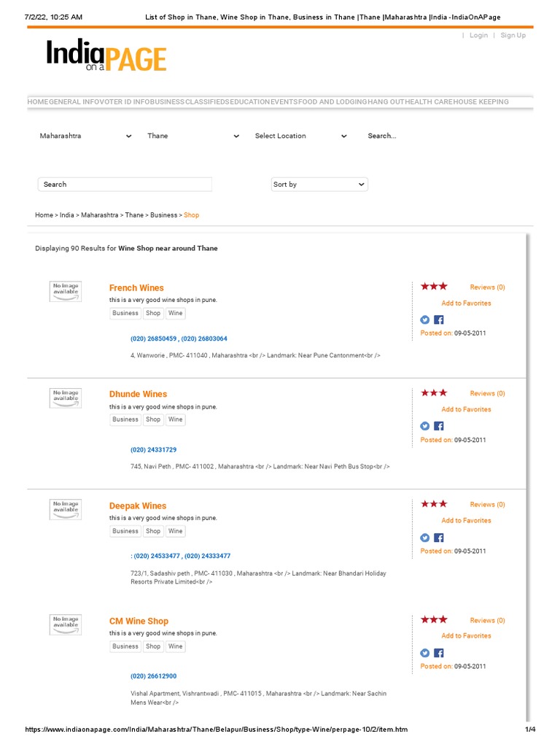Click the star rating of Deepak Wines

tap(434, 504)
